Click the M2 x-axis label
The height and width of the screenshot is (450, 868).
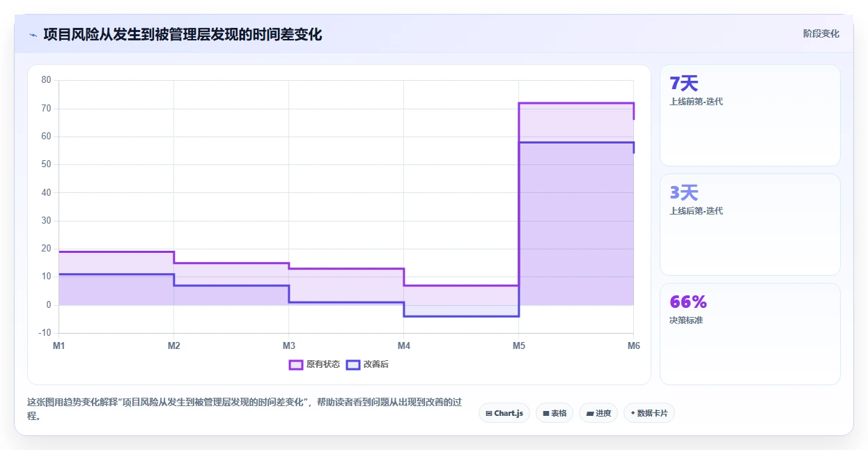point(174,346)
